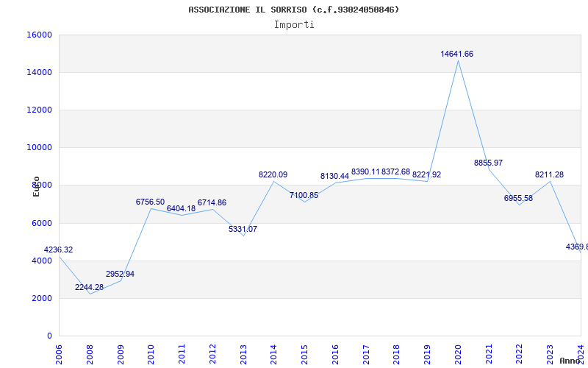
Task: Click y-axis tick label 14000
Action: [39, 72]
